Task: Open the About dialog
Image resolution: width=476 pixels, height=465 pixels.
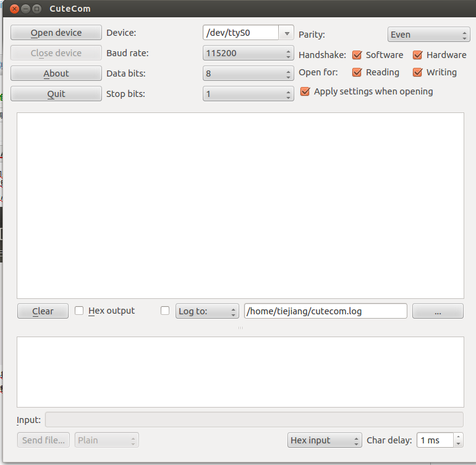Action: (x=56, y=73)
